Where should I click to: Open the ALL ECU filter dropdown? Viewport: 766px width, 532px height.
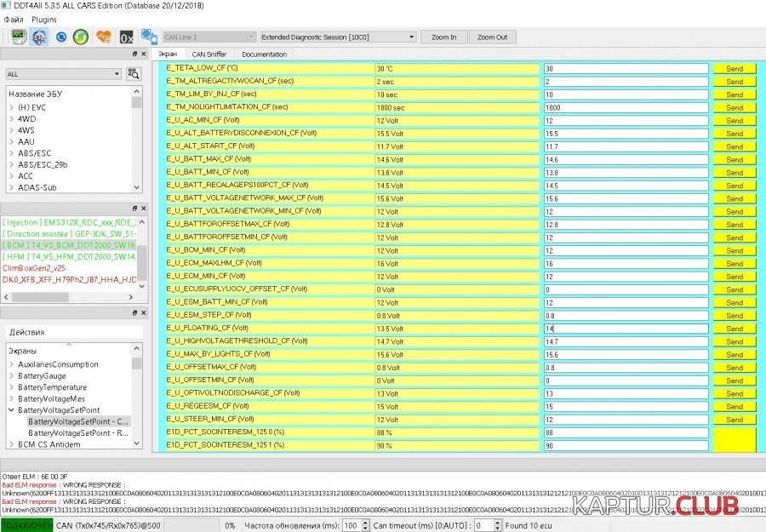[64, 74]
